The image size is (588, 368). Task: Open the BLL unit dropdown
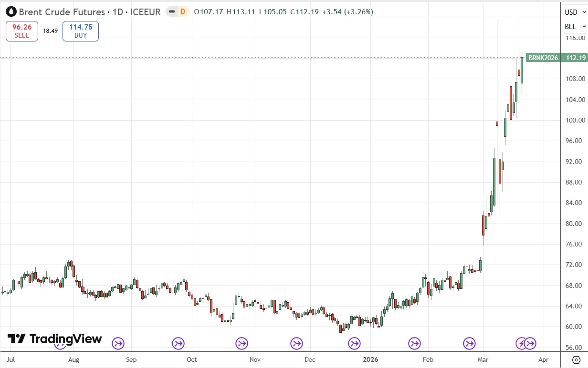click(574, 27)
